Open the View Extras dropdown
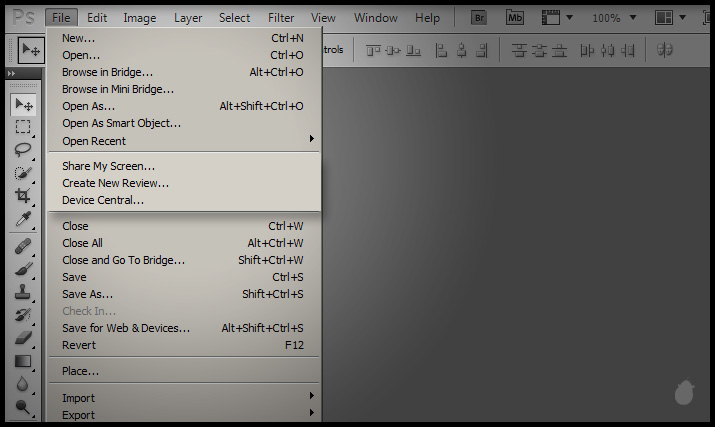 [558, 18]
